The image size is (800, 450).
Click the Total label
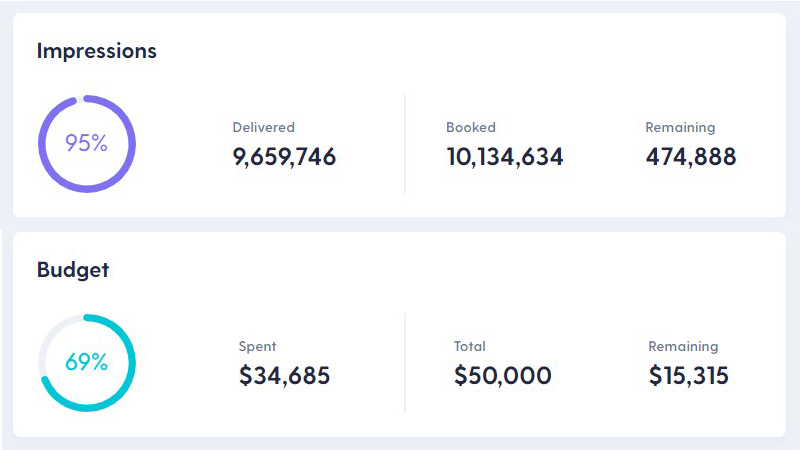469,347
